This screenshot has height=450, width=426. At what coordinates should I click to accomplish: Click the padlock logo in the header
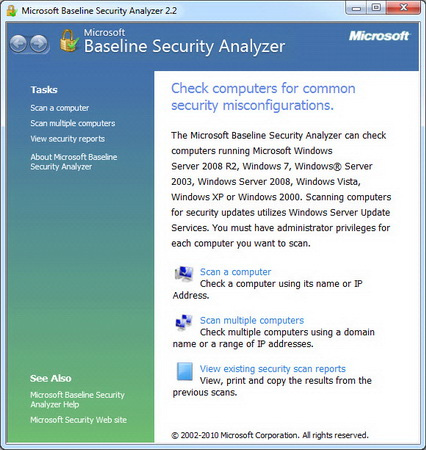point(69,41)
